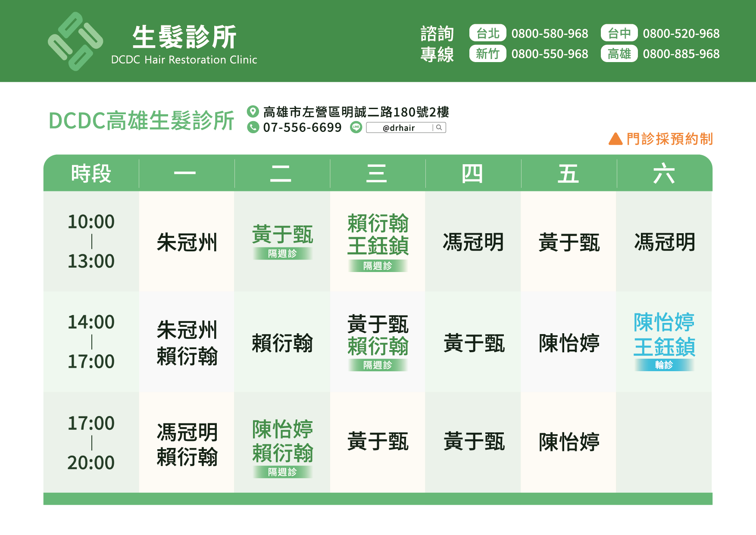Image resolution: width=756 pixels, height=535 pixels.
Task: Click the 六 Saturday column header
Action: point(664,174)
